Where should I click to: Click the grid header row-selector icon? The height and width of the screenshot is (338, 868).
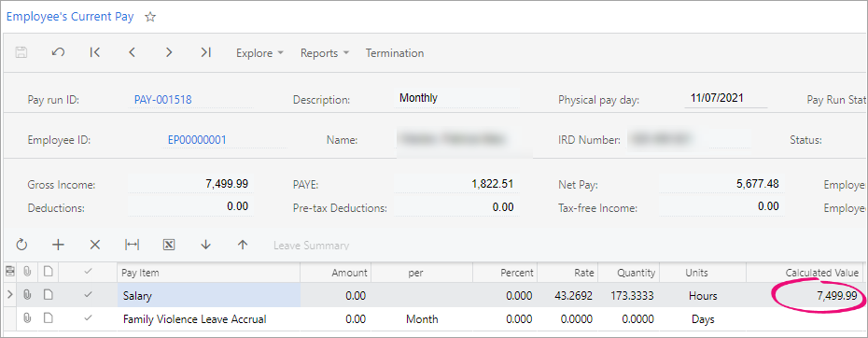(9, 272)
